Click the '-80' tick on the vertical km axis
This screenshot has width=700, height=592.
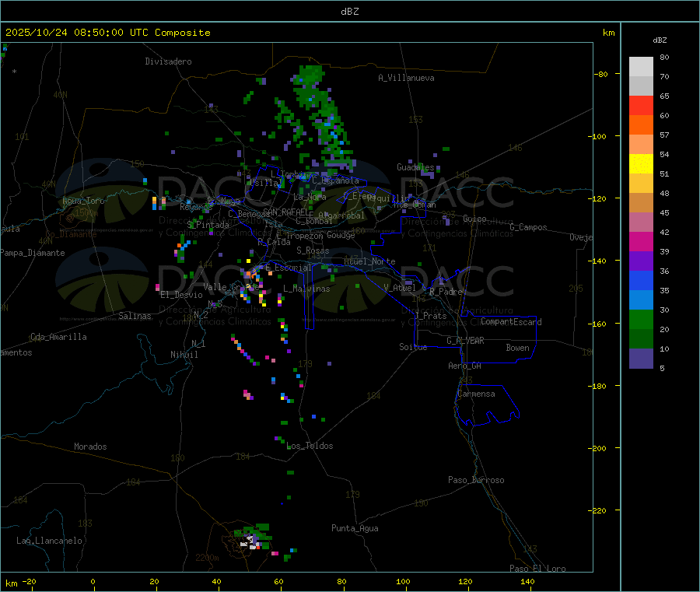click(x=600, y=74)
